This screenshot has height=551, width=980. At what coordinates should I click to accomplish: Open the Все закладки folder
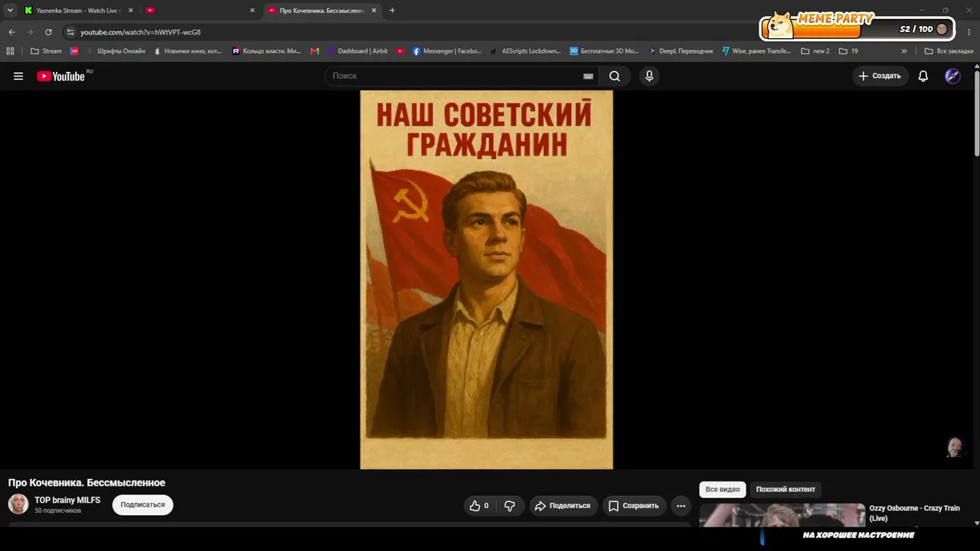949,51
